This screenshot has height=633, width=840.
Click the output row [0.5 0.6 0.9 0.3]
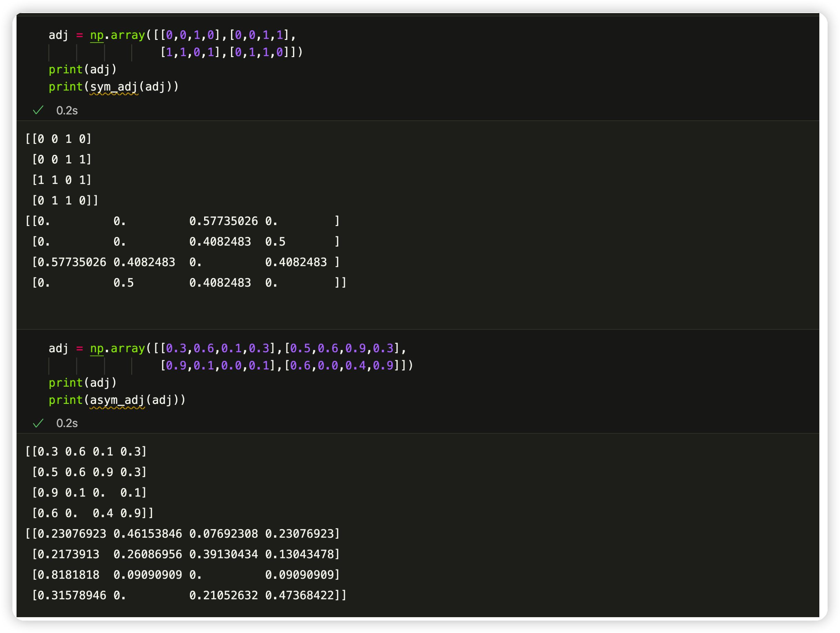click(90, 472)
